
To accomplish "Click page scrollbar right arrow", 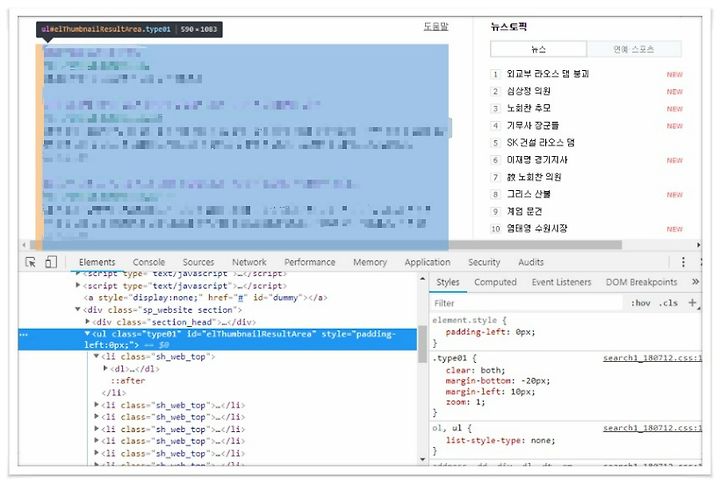I will 698,245.
